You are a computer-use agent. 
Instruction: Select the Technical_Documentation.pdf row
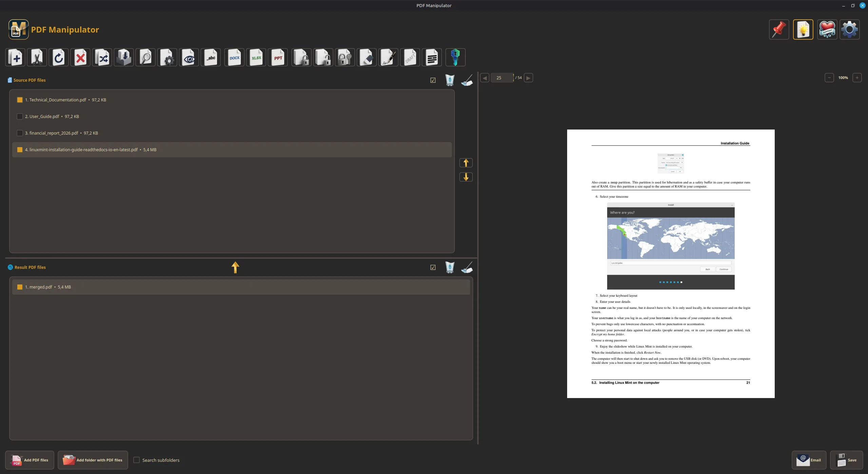(232, 100)
